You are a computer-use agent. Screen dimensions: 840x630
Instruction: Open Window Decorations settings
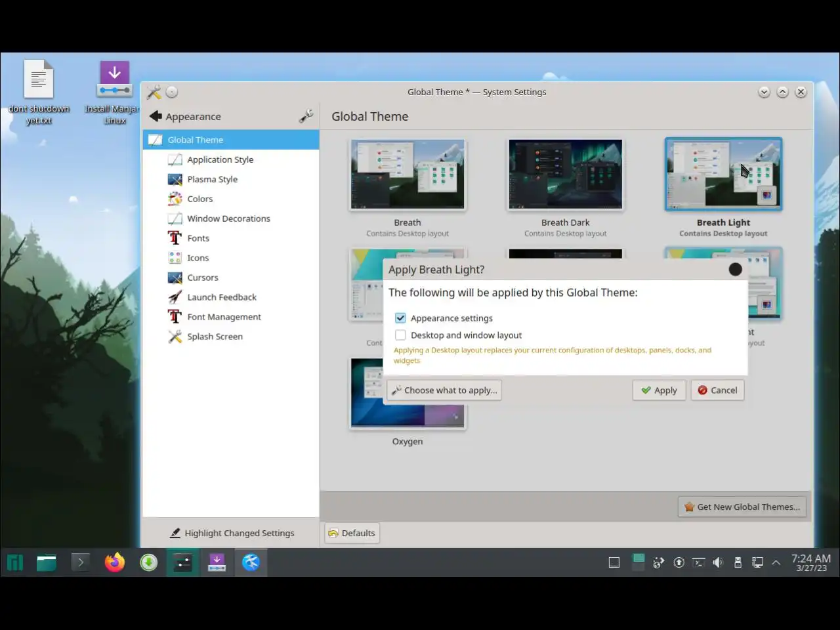tap(228, 219)
